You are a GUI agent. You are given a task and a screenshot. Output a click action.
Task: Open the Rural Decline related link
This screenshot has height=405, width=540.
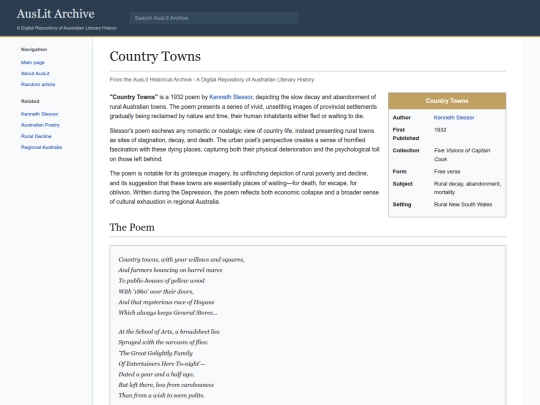(x=36, y=136)
